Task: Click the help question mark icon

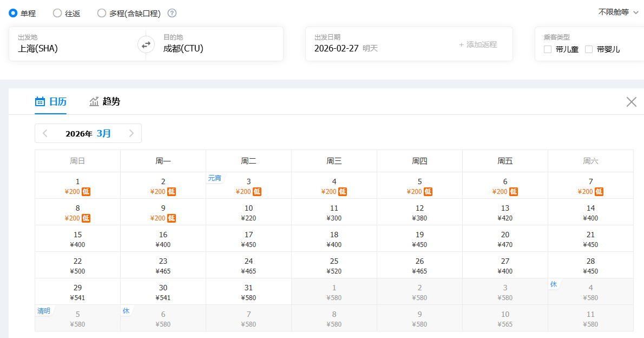Action: click(x=172, y=14)
